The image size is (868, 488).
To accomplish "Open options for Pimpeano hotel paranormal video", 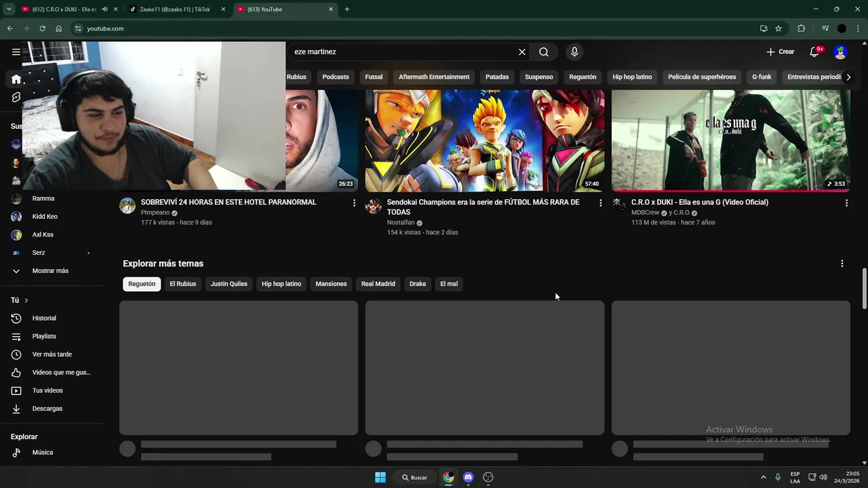I will (354, 203).
